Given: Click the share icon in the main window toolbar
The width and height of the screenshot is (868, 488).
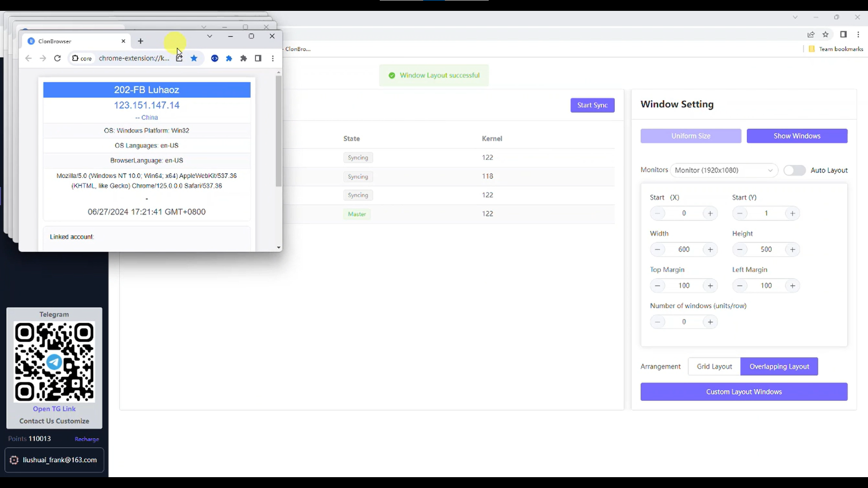Looking at the screenshot, I should point(811,34).
